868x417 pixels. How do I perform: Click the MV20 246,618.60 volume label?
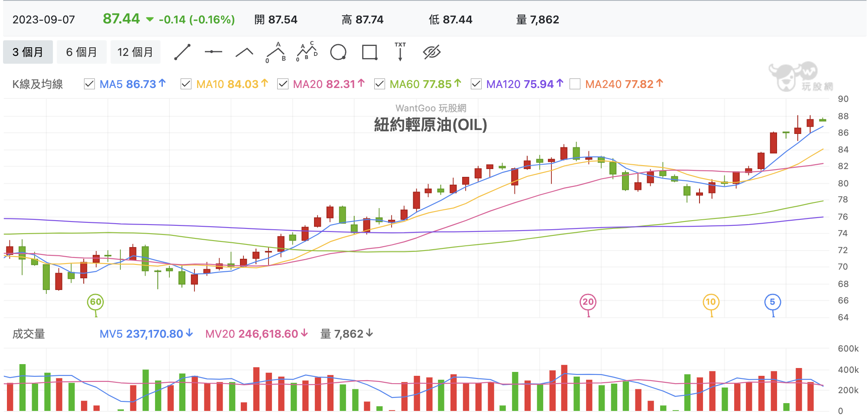click(256, 334)
